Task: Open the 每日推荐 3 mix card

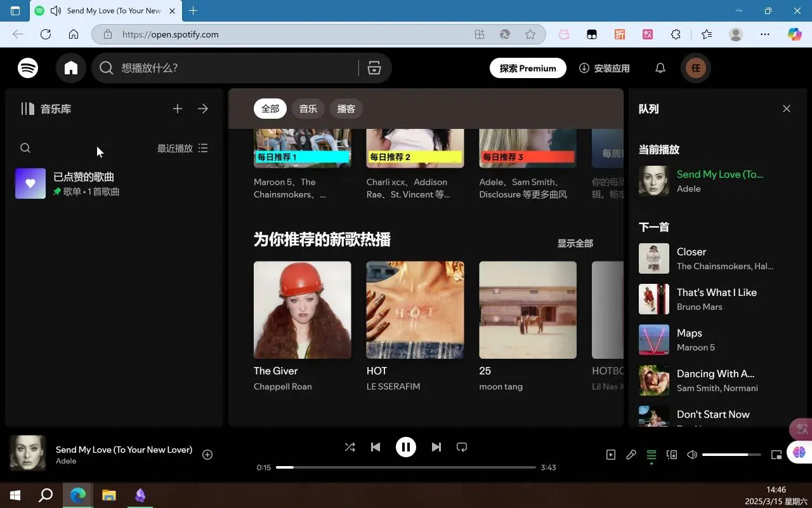Action: point(528,149)
